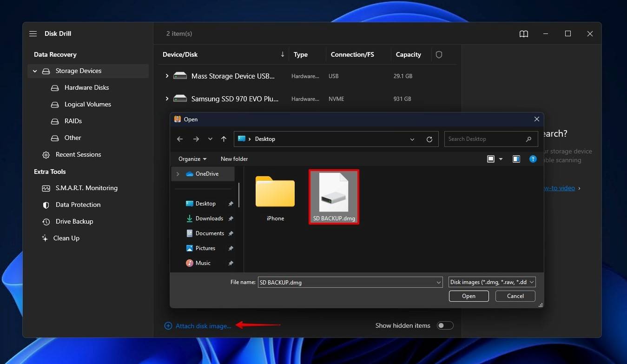Image resolution: width=627 pixels, height=364 pixels.
Task: Click the Clean Up sparkle icon
Action: coord(45,238)
